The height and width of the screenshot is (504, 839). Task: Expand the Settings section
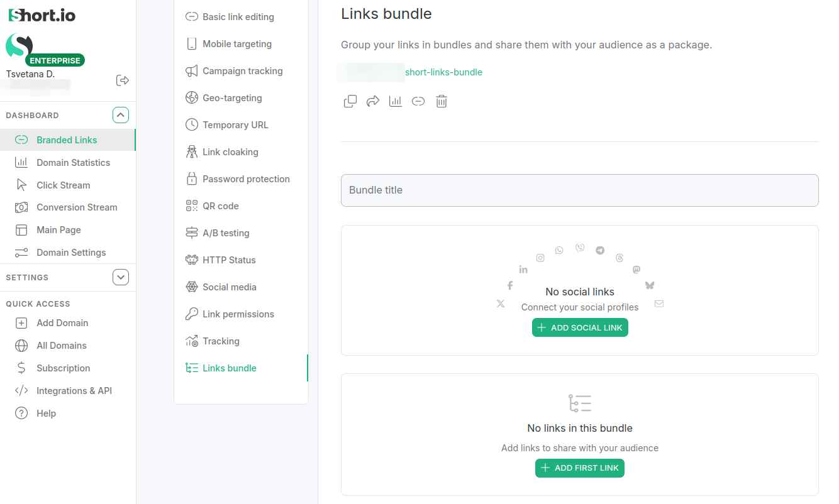click(121, 277)
